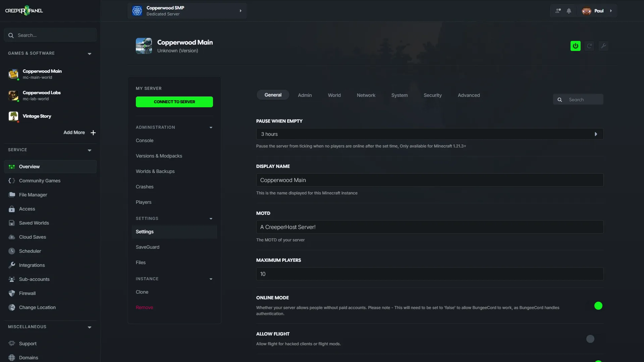Click the File Manager folder icon

[12, 195]
